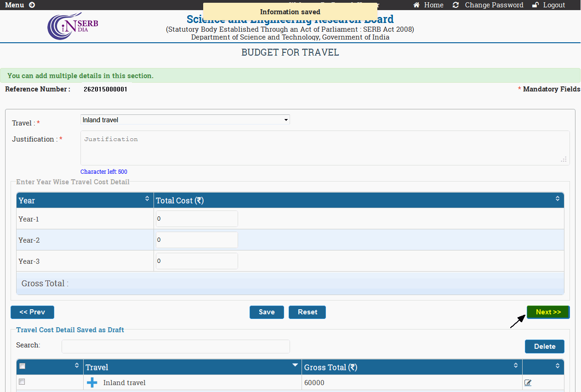
Task: Click the Save button
Action: (x=267, y=312)
